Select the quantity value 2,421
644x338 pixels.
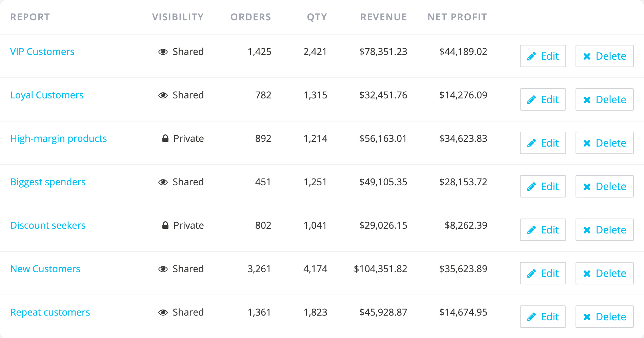pos(315,52)
